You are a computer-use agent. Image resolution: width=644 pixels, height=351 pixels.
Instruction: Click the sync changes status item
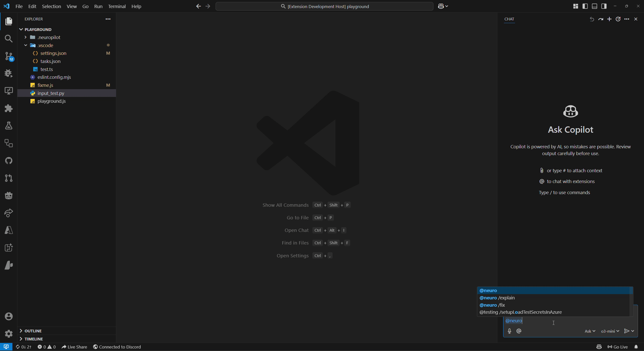point(23,347)
